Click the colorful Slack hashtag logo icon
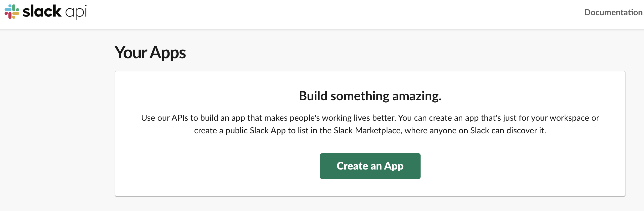The width and height of the screenshot is (644, 211). [12, 12]
